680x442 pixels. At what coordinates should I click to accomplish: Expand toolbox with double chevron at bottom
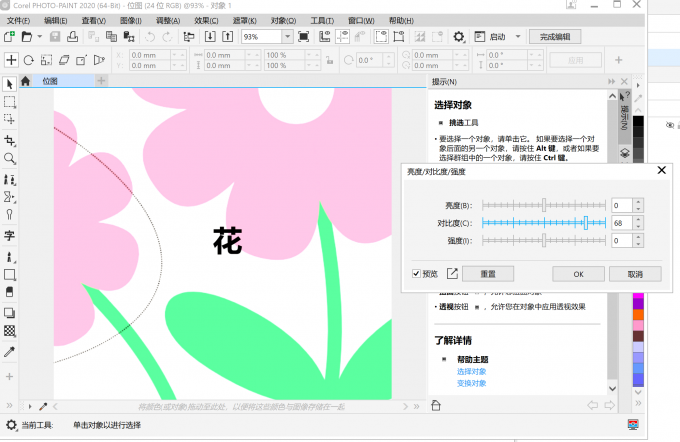click(x=9, y=406)
